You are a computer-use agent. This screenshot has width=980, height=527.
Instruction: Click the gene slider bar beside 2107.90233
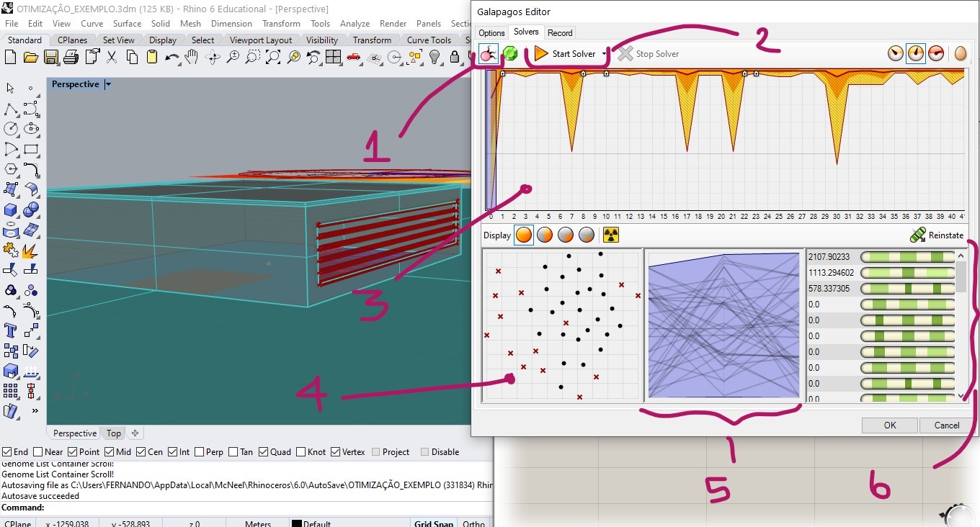coord(908,257)
